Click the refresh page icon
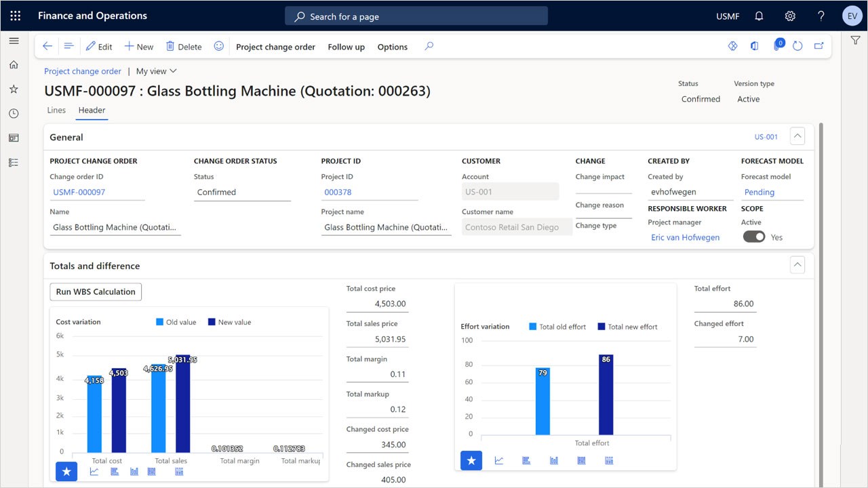 [x=798, y=46]
